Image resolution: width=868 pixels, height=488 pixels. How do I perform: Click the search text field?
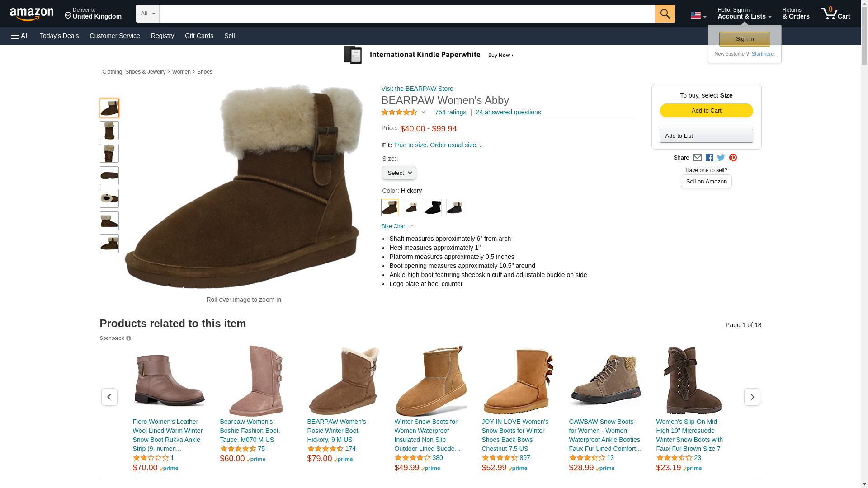tap(407, 14)
